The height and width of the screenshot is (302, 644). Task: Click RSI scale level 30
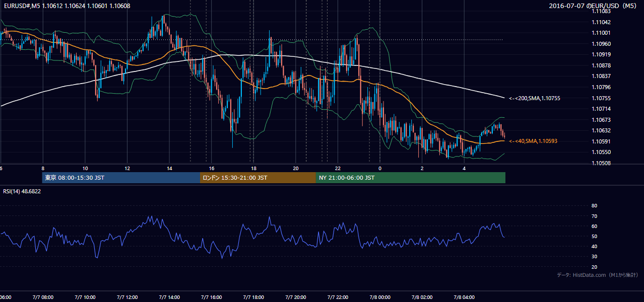pyautogui.click(x=594, y=257)
